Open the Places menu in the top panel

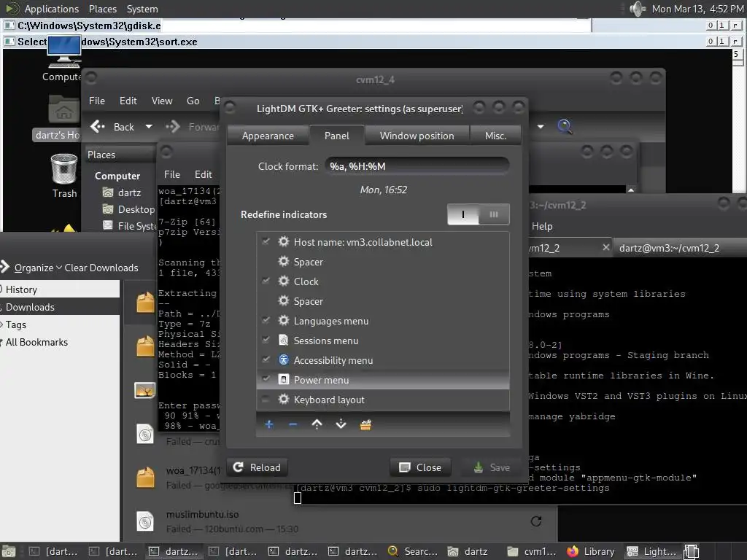point(102,9)
